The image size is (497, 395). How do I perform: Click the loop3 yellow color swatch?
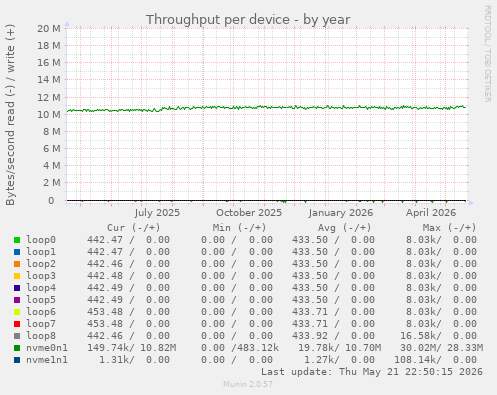pyautogui.click(x=17, y=276)
